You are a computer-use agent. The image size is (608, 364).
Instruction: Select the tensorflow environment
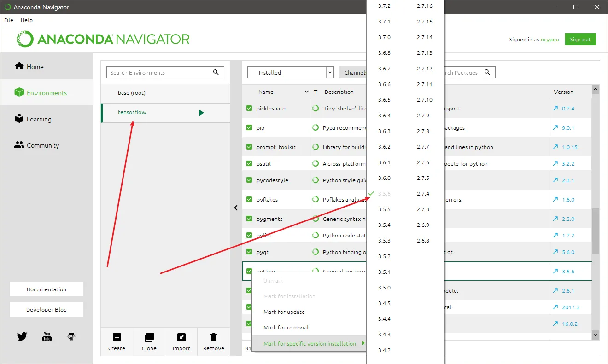click(165, 113)
